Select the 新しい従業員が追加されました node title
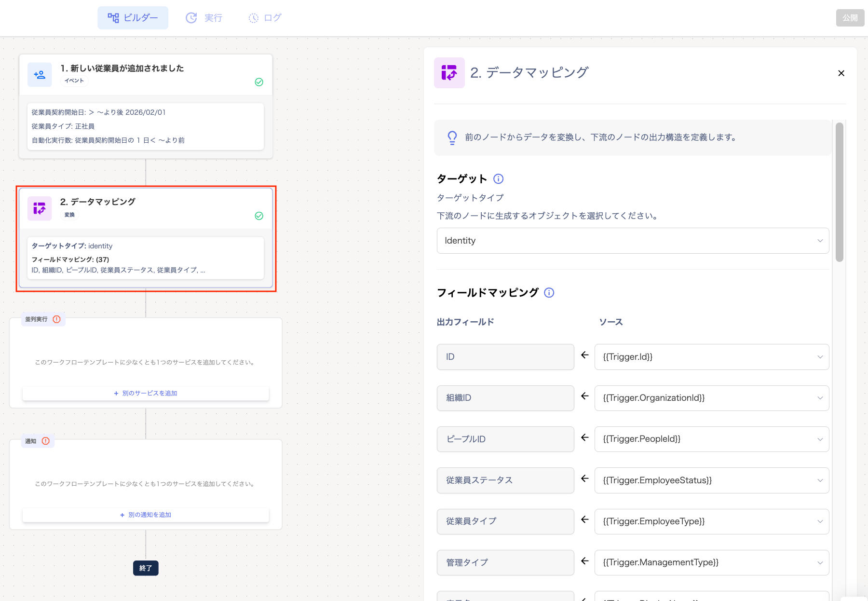 [x=122, y=68]
